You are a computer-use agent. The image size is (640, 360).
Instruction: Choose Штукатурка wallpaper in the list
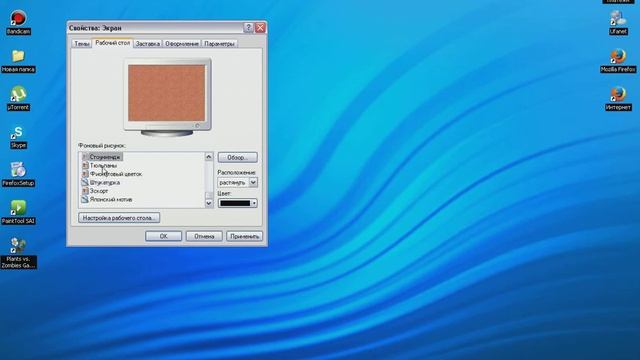pyautogui.click(x=104, y=182)
